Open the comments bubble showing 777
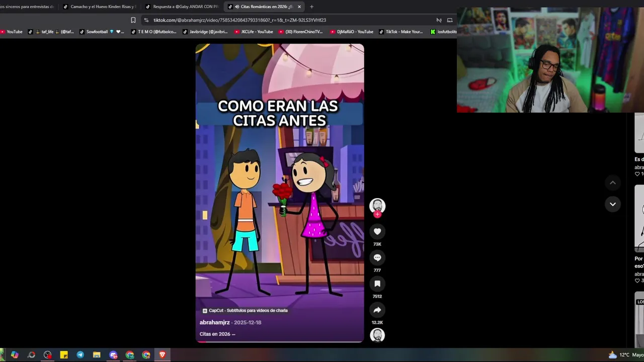This screenshot has height=362, width=644. tap(377, 257)
